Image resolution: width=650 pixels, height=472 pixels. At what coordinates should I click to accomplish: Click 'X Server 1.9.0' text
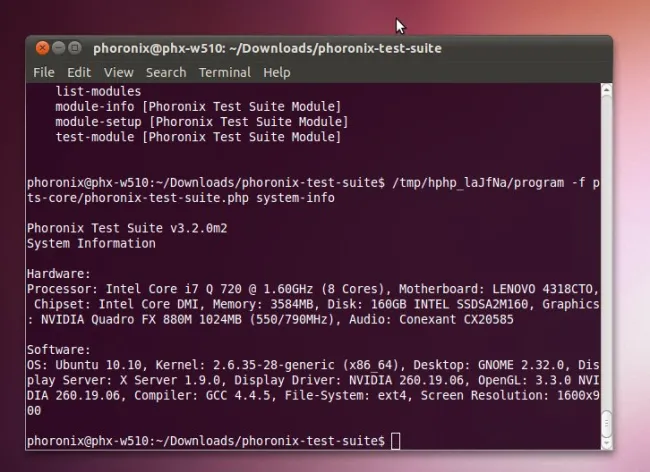click(170, 380)
